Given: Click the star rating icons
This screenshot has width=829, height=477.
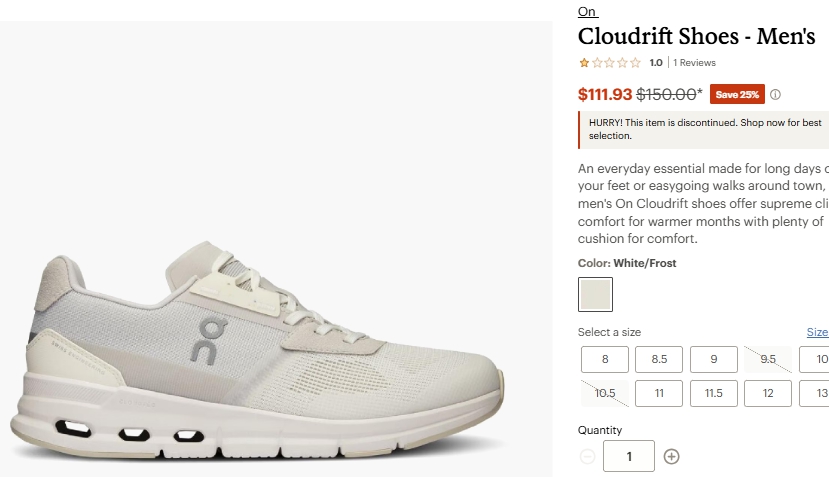Looking at the screenshot, I should (x=609, y=63).
